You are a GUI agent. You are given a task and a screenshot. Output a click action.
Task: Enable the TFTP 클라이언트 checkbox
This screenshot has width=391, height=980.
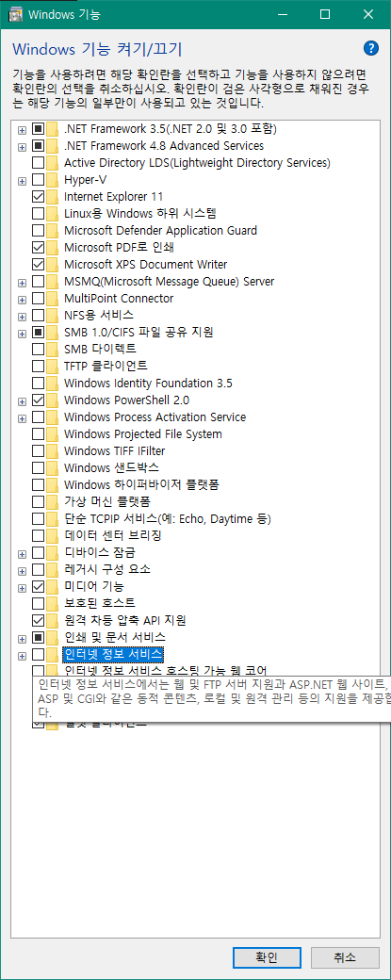point(38,366)
